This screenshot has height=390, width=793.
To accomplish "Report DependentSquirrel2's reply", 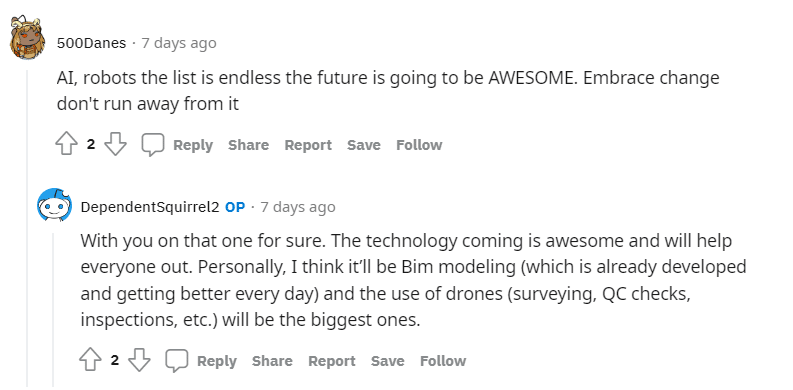I will pos(332,361).
